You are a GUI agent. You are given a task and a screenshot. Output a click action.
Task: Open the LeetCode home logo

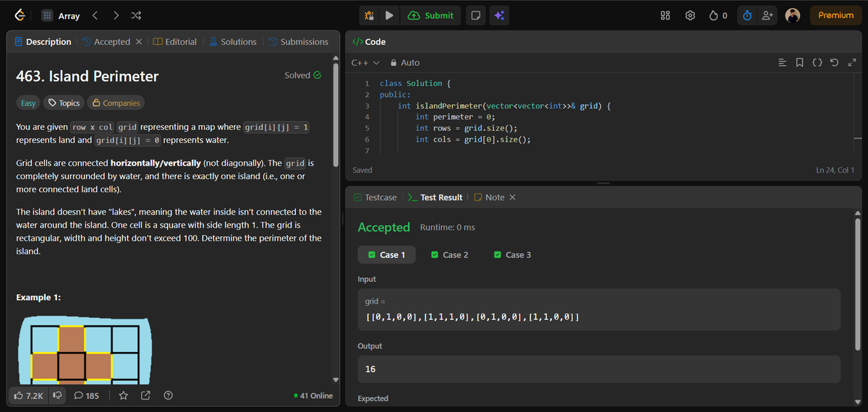click(x=21, y=15)
